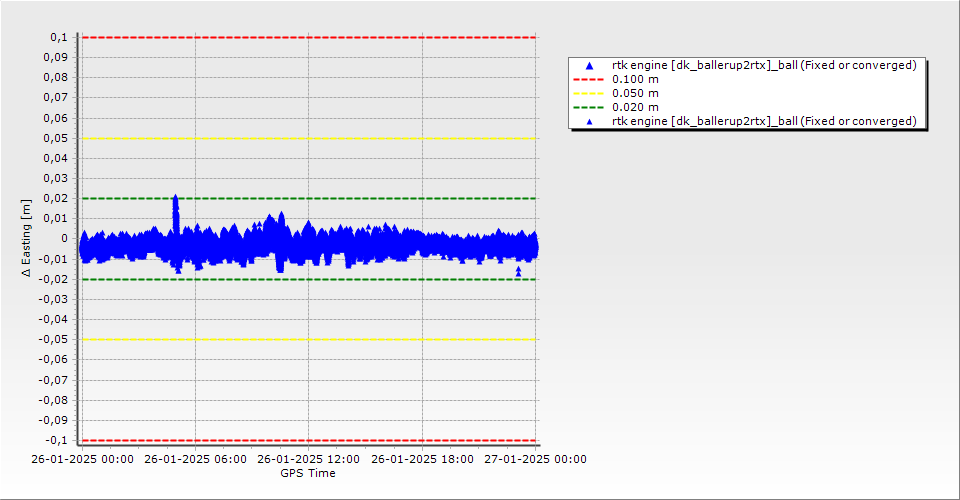The width and height of the screenshot is (960, 500).
Task: Click the upper red dashed 0.100 m threshold line
Action: 309,37
